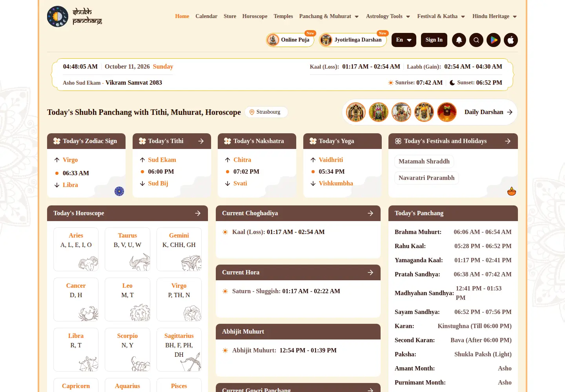Select the Navaratri Prarambh festival tag
Screen dimensions: 565x392
426,178
